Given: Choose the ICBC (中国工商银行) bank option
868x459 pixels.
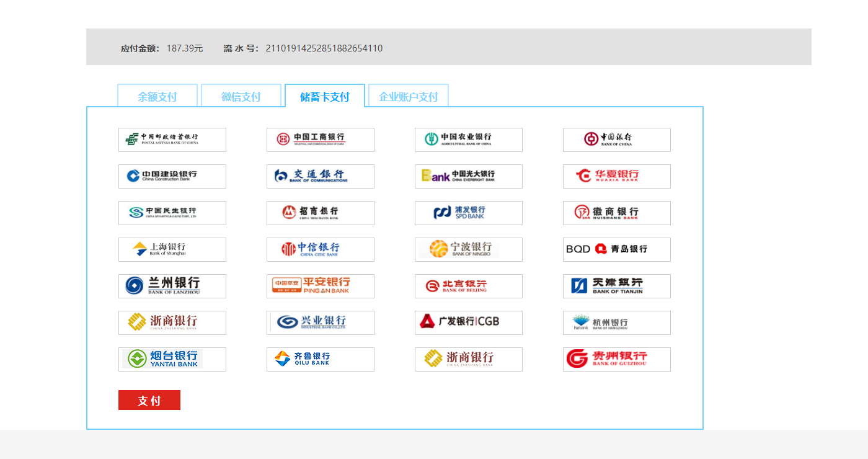Looking at the screenshot, I should [x=320, y=140].
